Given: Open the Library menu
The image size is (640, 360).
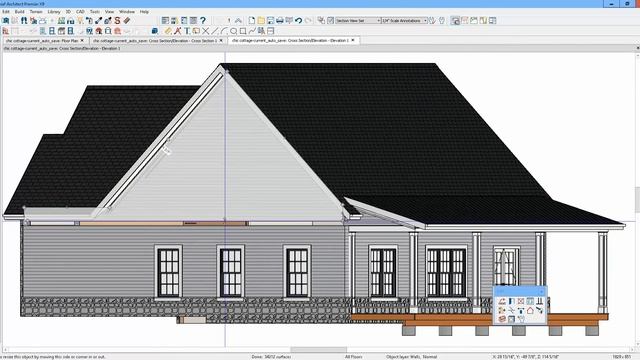Looking at the screenshot, I should pyautogui.click(x=54, y=12).
